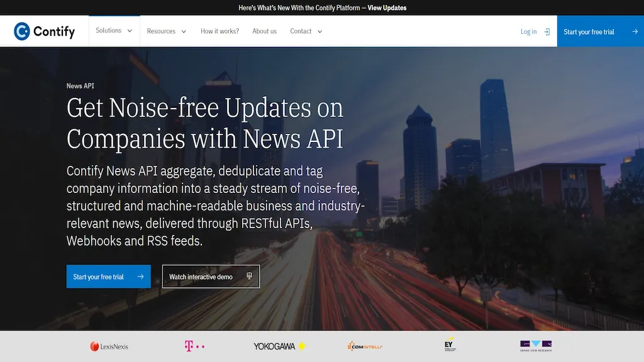Click the Grand View Research logo
This screenshot has height=362, width=644.
point(536,346)
